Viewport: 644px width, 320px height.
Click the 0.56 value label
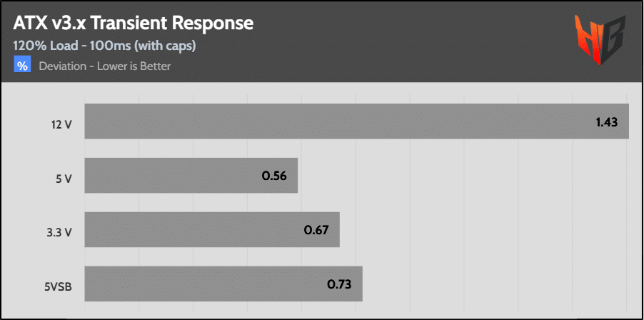pyautogui.click(x=274, y=176)
